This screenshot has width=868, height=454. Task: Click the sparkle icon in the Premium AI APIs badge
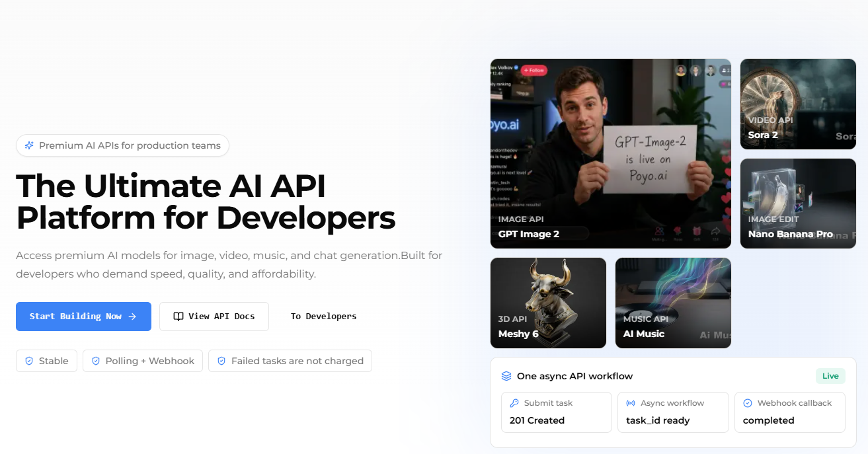tap(29, 145)
